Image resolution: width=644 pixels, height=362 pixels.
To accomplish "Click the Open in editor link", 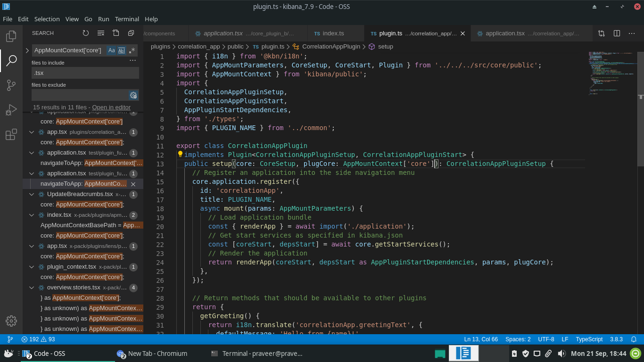I will (111, 107).
